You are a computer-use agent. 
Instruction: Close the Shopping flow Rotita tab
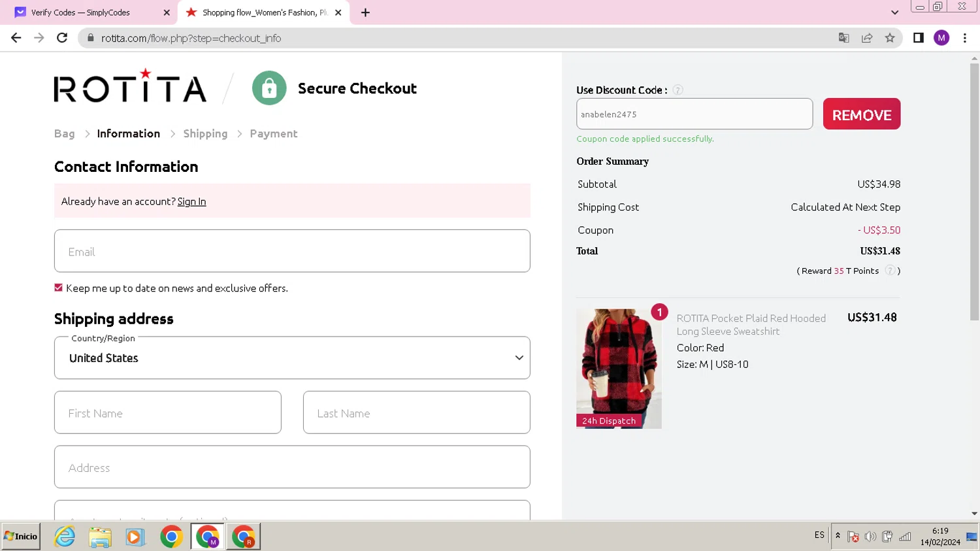[x=338, y=12]
